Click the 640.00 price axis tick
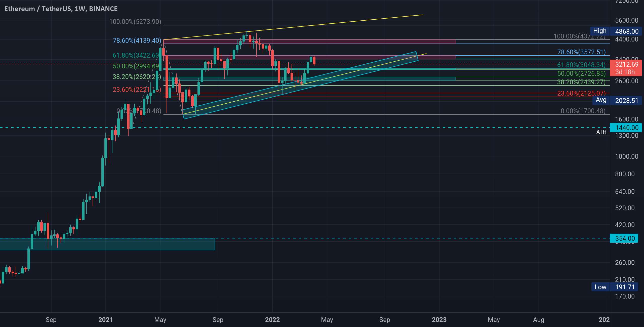 (625, 192)
